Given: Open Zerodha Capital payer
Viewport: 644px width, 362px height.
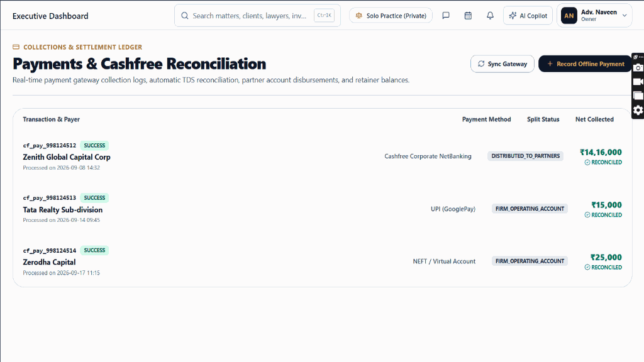Looking at the screenshot, I should point(49,262).
